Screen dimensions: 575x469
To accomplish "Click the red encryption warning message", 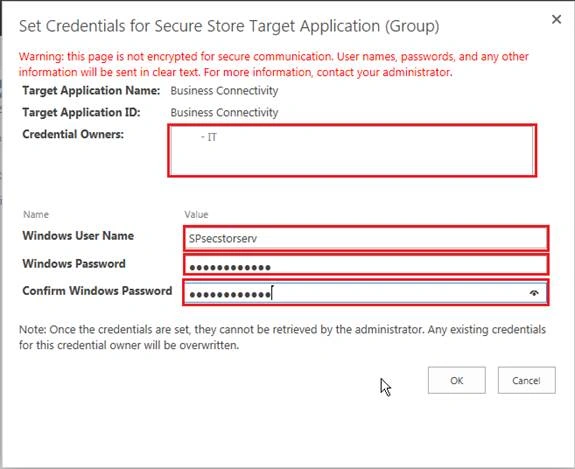I will (x=274, y=64).
